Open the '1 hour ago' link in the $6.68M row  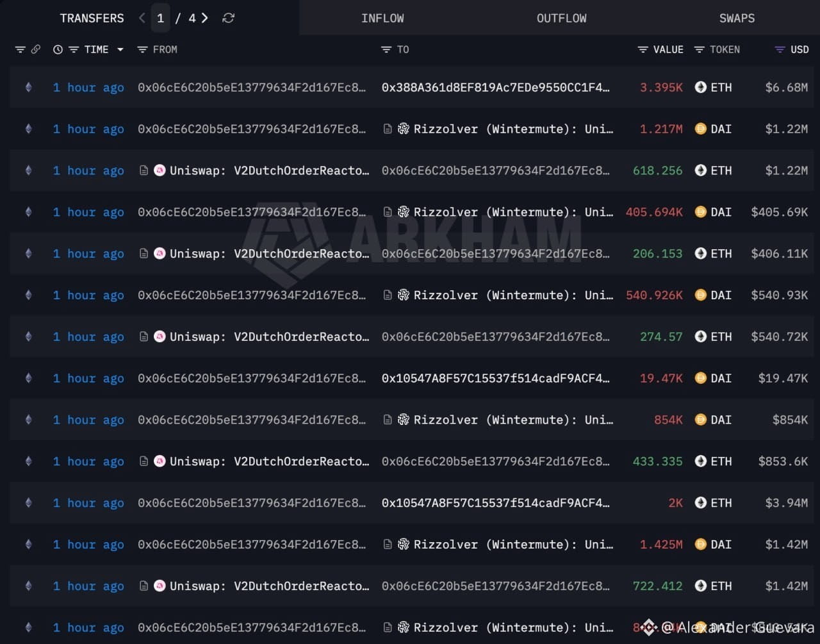click(88, 88)
